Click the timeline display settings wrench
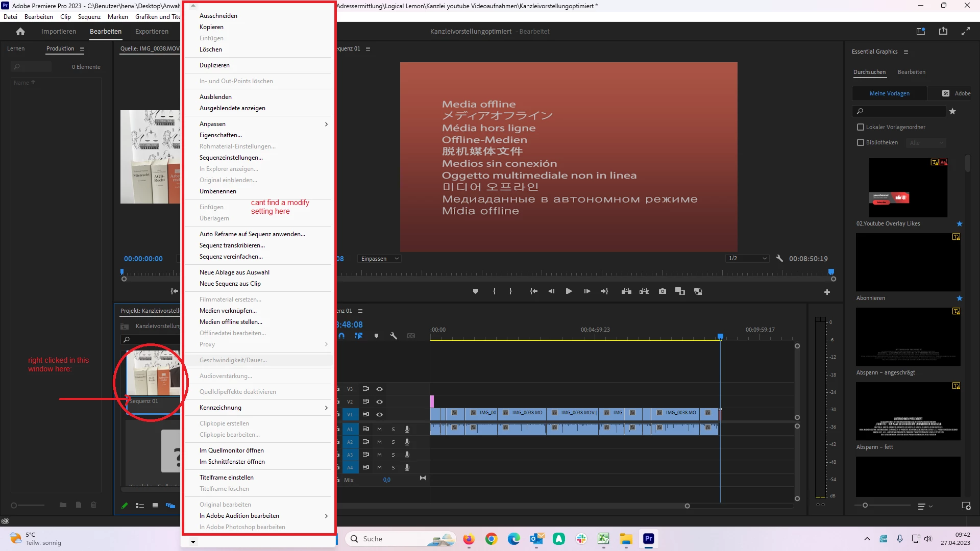This screenshot has width=980, height=551. [394, 336]
